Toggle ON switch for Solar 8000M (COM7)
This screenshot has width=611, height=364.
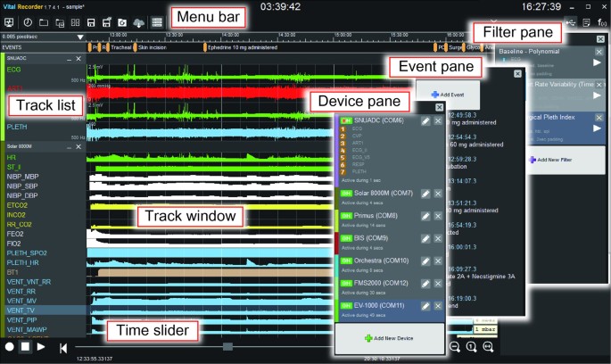[345, 194]
